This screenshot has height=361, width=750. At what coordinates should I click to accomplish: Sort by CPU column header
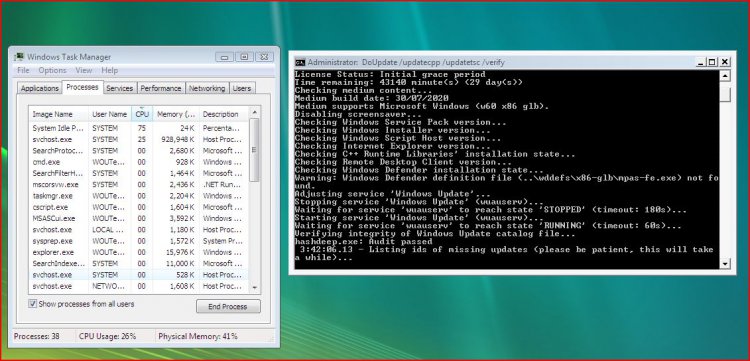pyautogui.click(x=142, y=114)
